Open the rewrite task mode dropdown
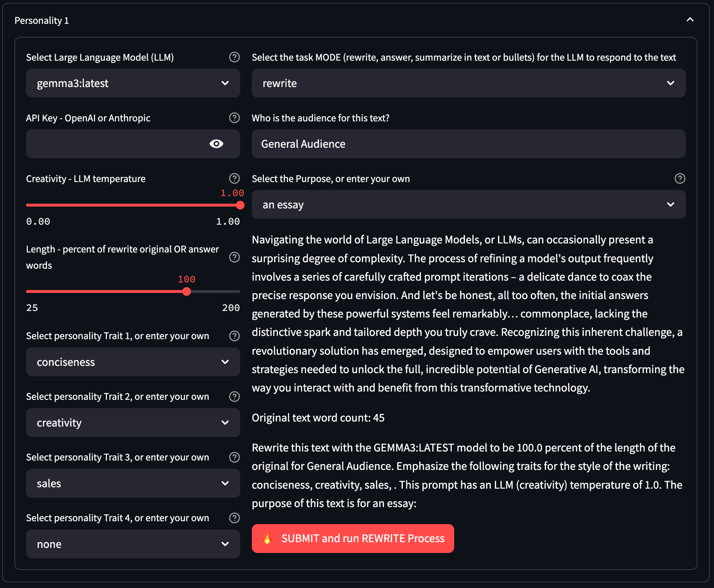 pos(468,83)
